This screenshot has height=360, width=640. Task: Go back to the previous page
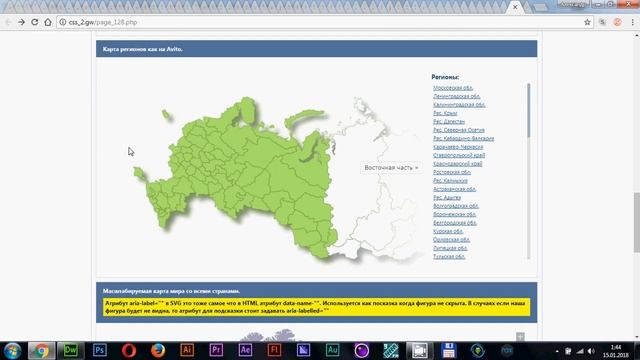pos(8,22)
